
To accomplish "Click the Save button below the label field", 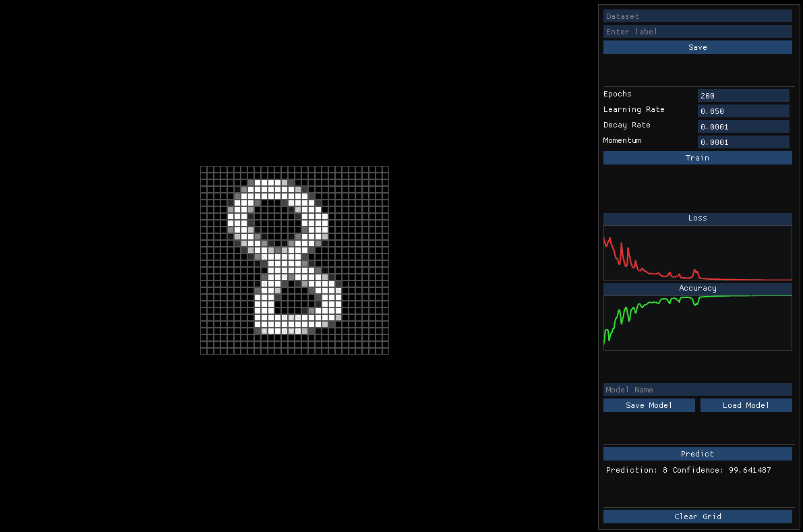I will 697,47.
